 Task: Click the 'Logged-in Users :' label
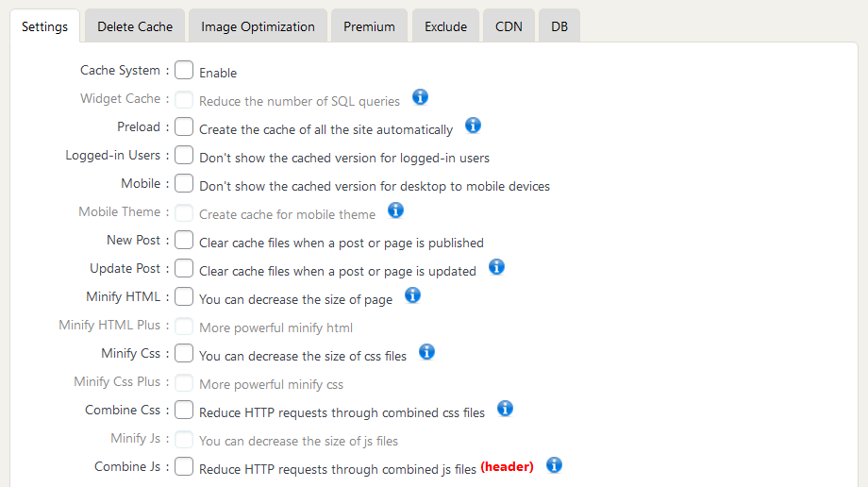tap(117, 155)
